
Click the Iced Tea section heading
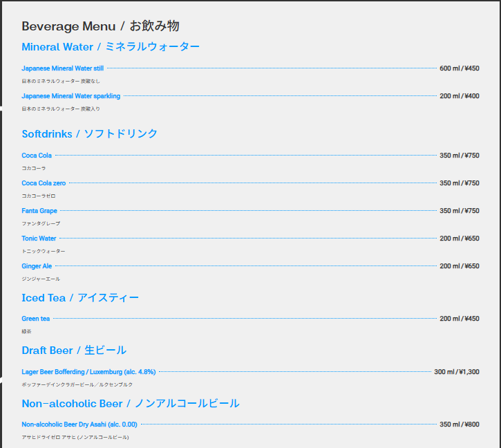pyautogui.click(x=80, y=298)
